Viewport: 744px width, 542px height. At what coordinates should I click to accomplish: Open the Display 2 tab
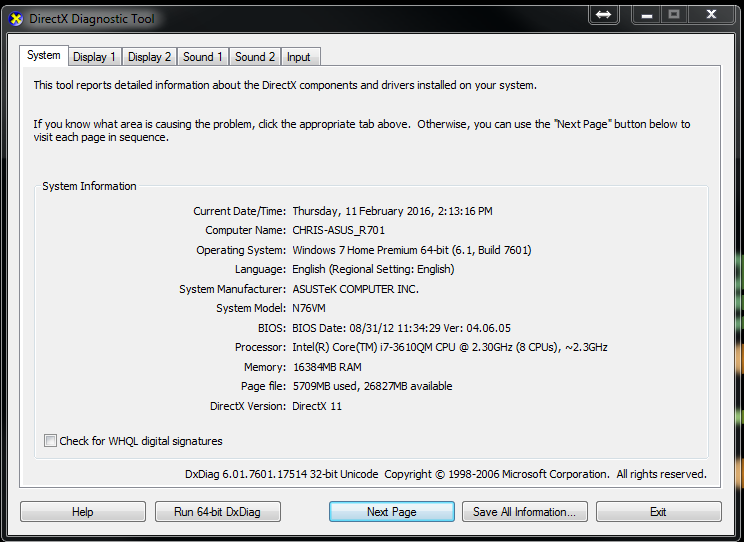[149, 57]
